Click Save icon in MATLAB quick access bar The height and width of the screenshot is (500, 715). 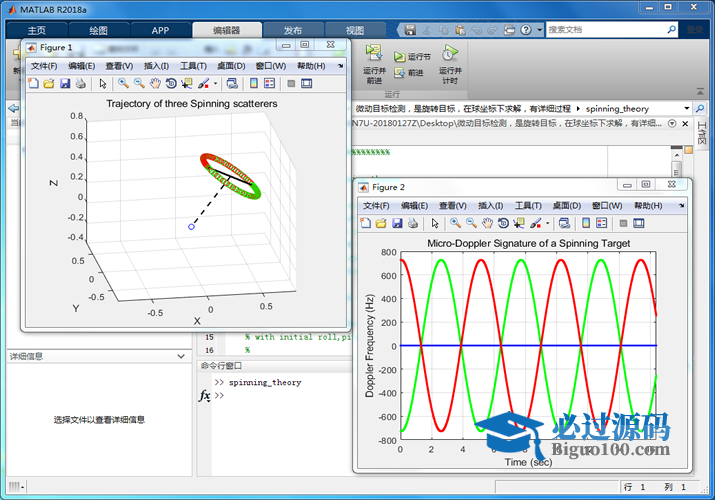pos(410,30)
